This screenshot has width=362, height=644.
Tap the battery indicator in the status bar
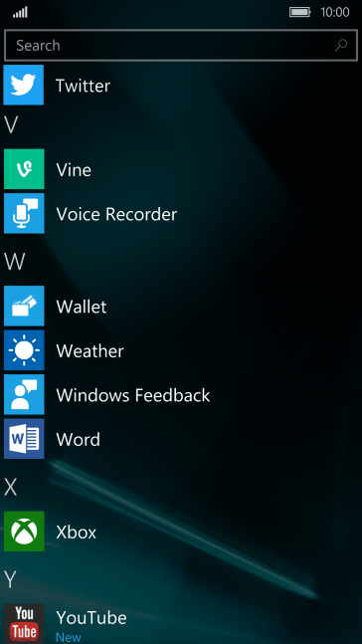coord(299,12)
